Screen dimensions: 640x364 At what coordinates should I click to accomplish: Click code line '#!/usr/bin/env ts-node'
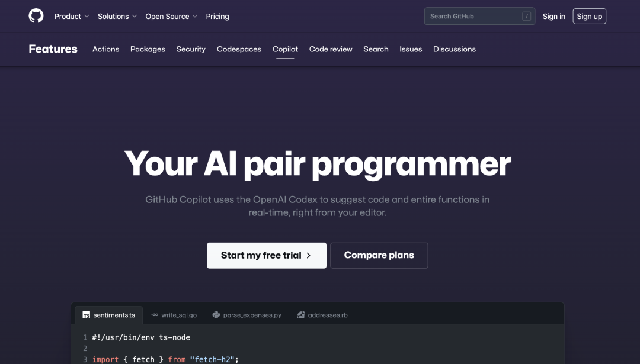point(141,337)
